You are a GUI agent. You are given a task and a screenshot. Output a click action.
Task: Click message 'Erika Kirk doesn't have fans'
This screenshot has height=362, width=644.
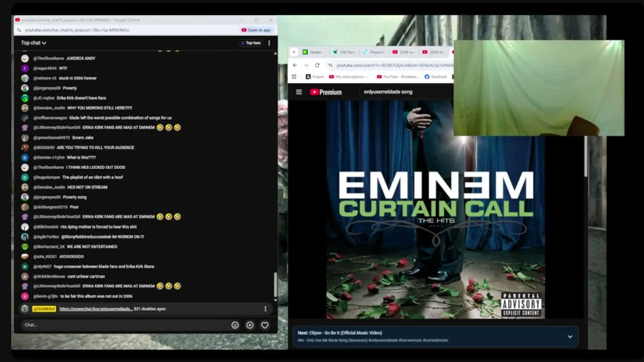[x=82, y=98]
